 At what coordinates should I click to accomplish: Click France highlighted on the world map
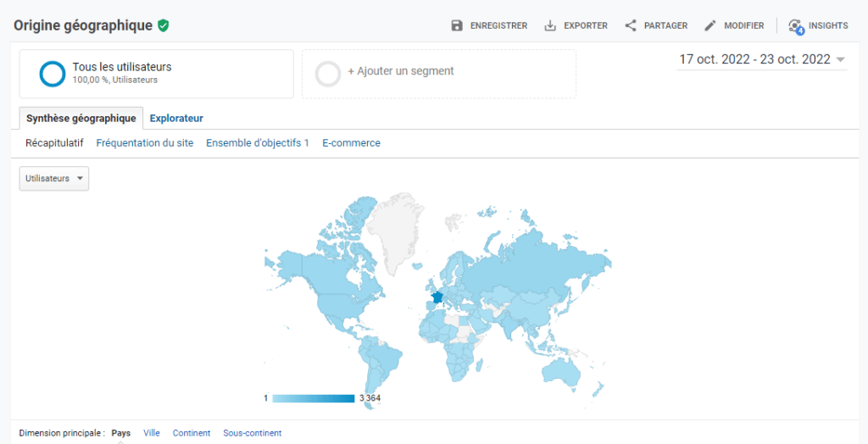coord(437,297)
